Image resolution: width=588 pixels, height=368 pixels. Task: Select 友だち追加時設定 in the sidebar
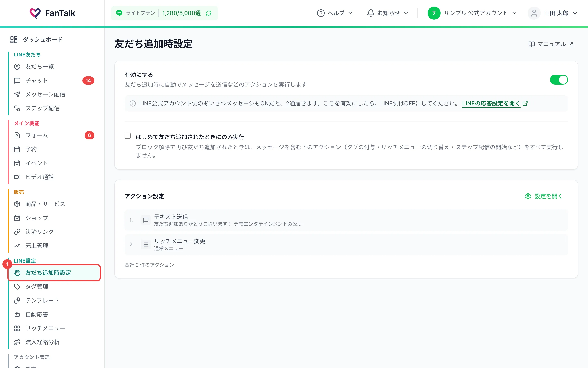coord(55,273)
